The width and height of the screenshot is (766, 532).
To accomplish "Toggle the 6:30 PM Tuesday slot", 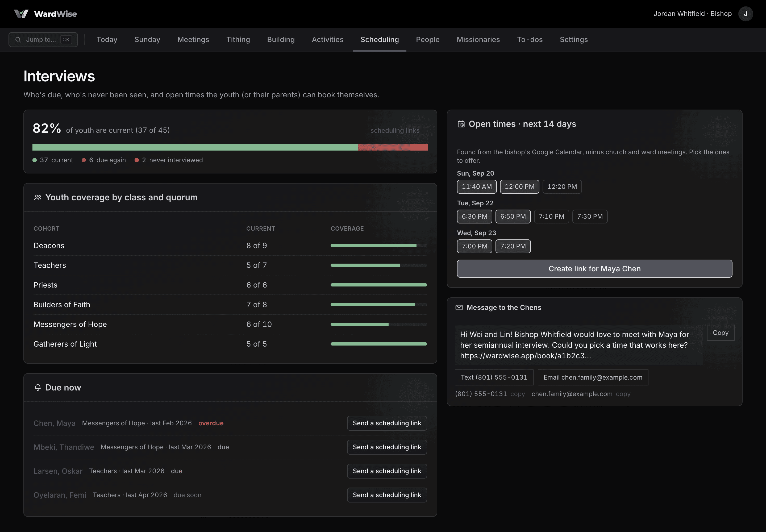I will 474,216.
